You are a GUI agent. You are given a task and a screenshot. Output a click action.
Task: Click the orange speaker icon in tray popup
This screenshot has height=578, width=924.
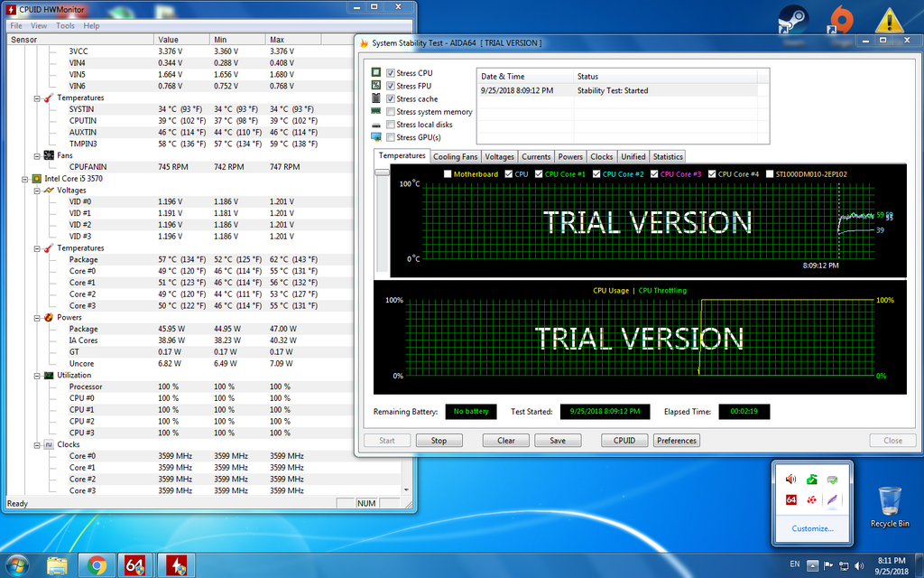click(790, 479)
